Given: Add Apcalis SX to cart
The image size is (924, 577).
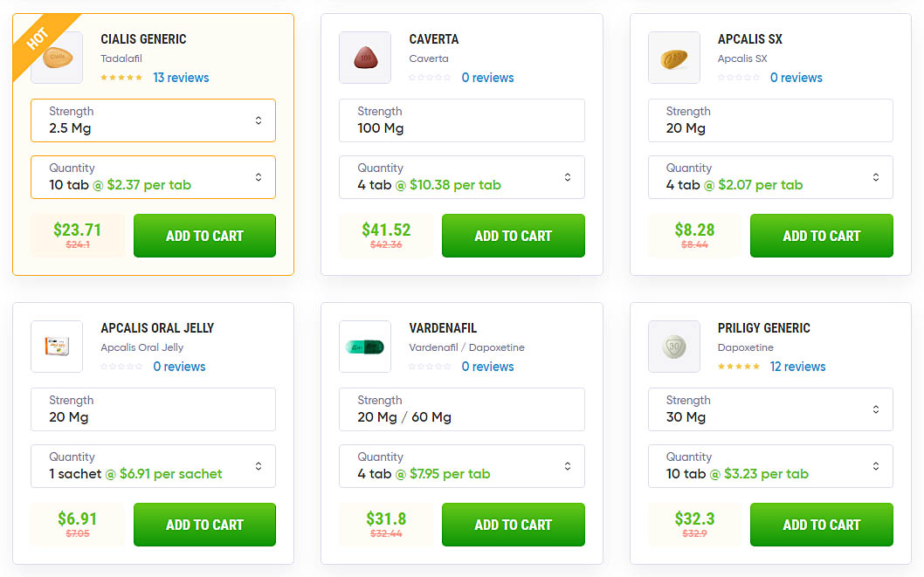Looking at the screenshot, I should coord(822,236).
